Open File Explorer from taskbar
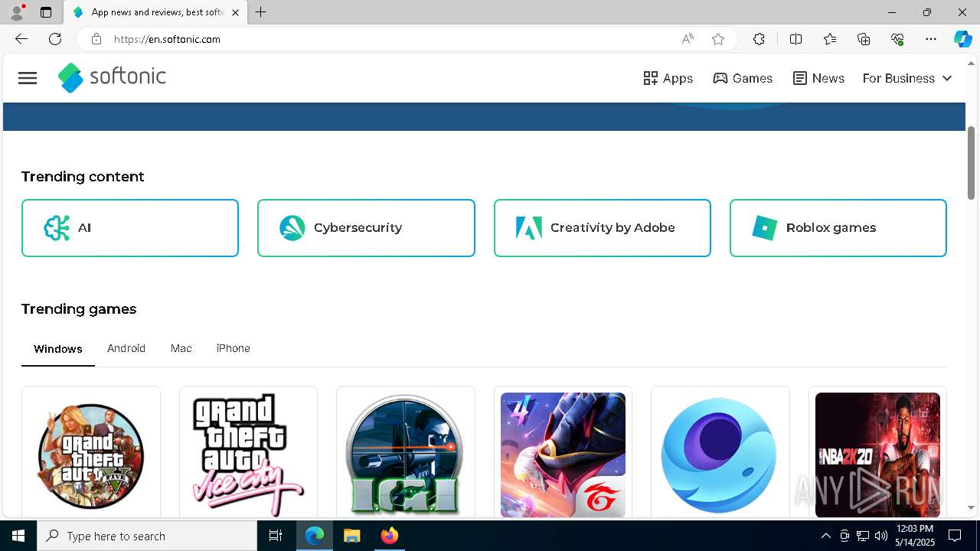The height and width of the screenshot is (551, 980). tap(351, 536)
